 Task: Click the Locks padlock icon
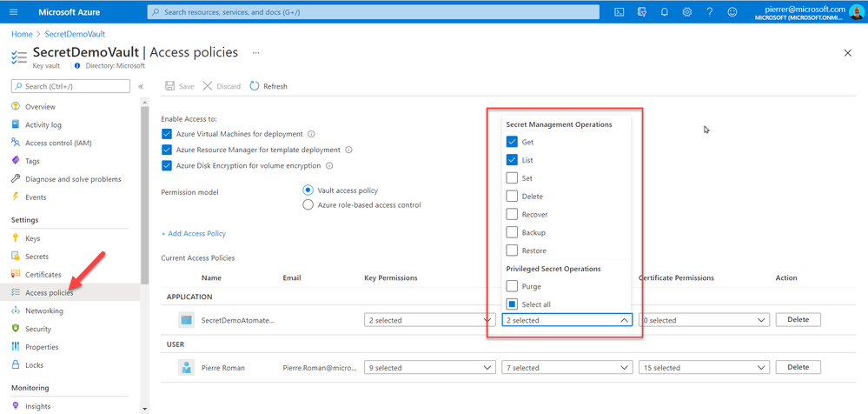(16, 364)
